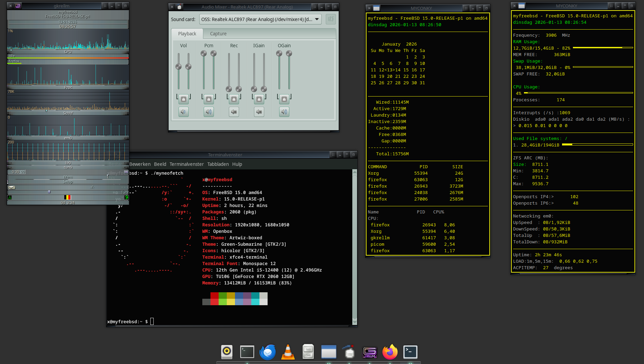
Task: Click the terminal scrollbar down arrow
Action: coord(355,322)
